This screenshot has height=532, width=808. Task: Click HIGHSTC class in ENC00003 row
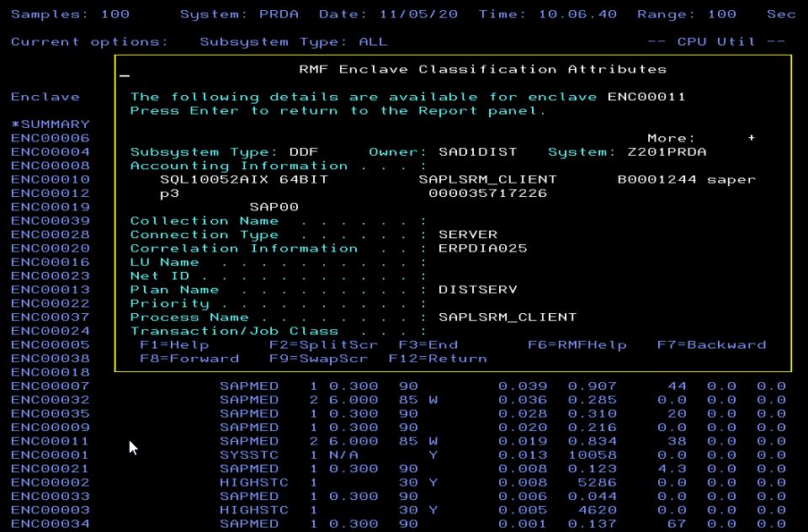(254, 510)
